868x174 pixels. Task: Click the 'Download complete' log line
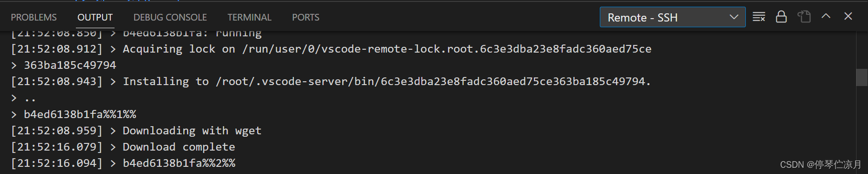[123, 147]
